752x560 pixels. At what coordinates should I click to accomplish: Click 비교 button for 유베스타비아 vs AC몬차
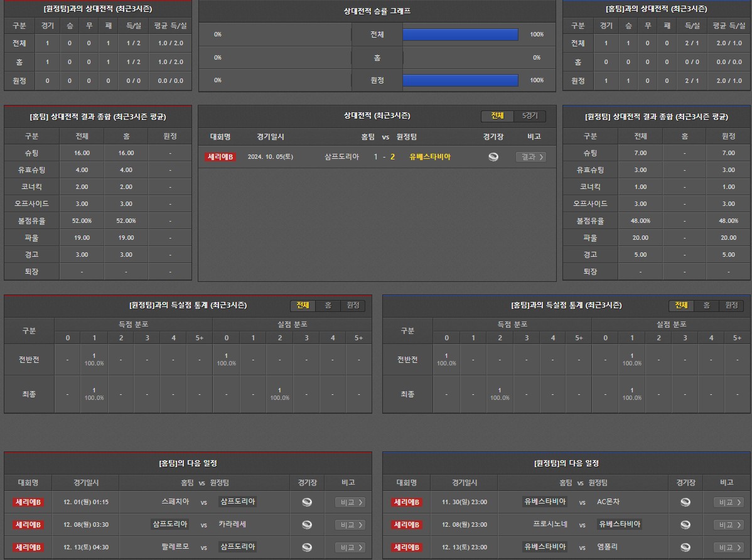click(729, 502)
